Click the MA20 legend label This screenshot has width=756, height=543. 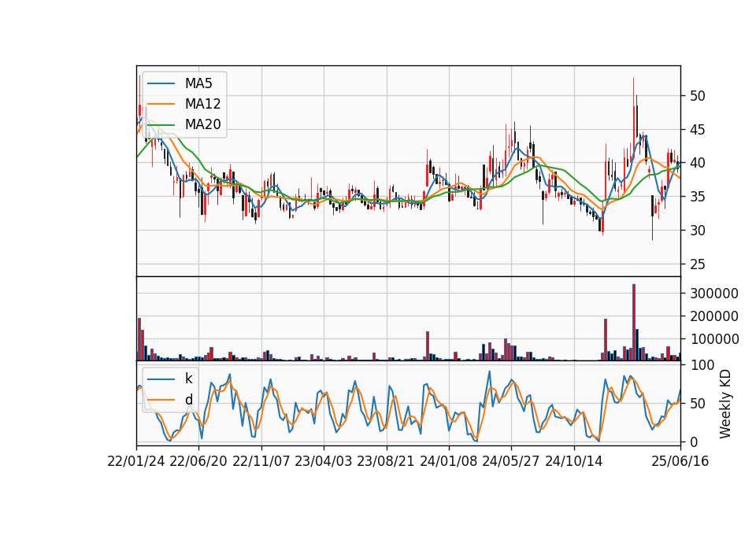[202, 124]
